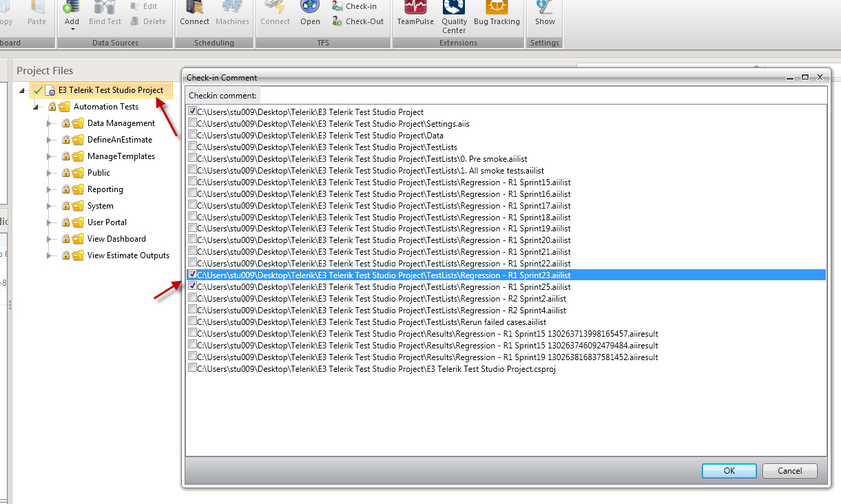Open Bug Tracking extension

(497, 14)
